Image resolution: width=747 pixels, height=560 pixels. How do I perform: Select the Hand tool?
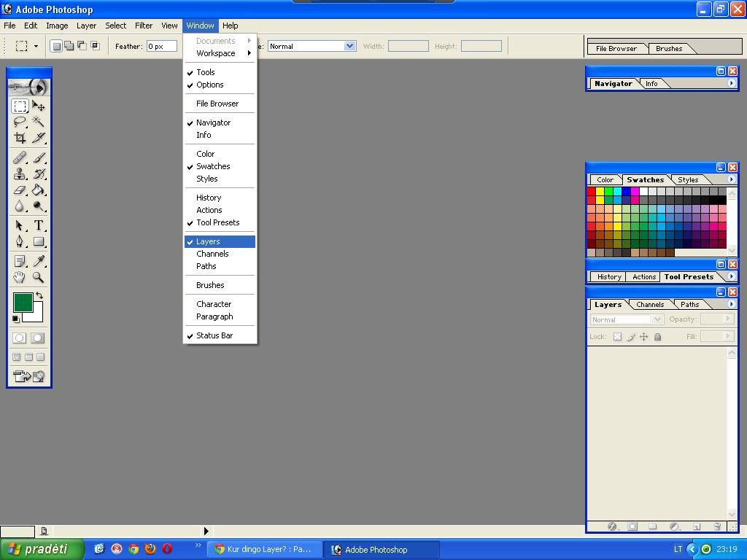pos(20,277)
